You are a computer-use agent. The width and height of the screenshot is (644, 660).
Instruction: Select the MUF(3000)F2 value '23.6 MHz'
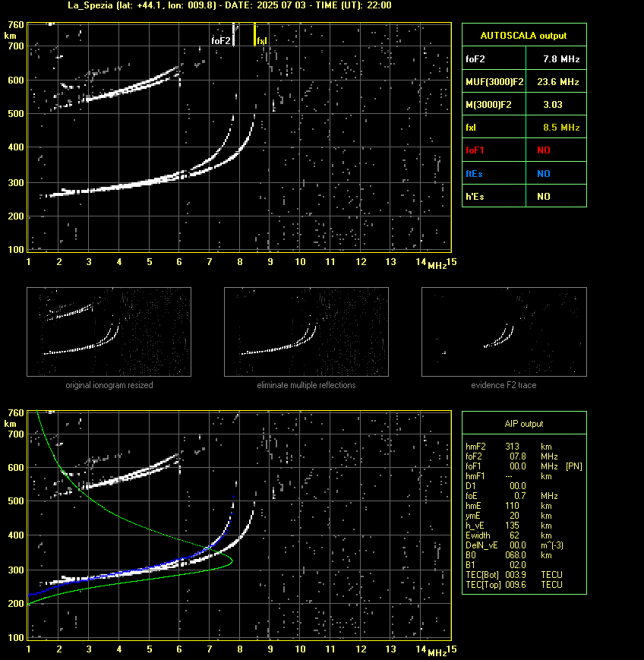coord(557,82)
